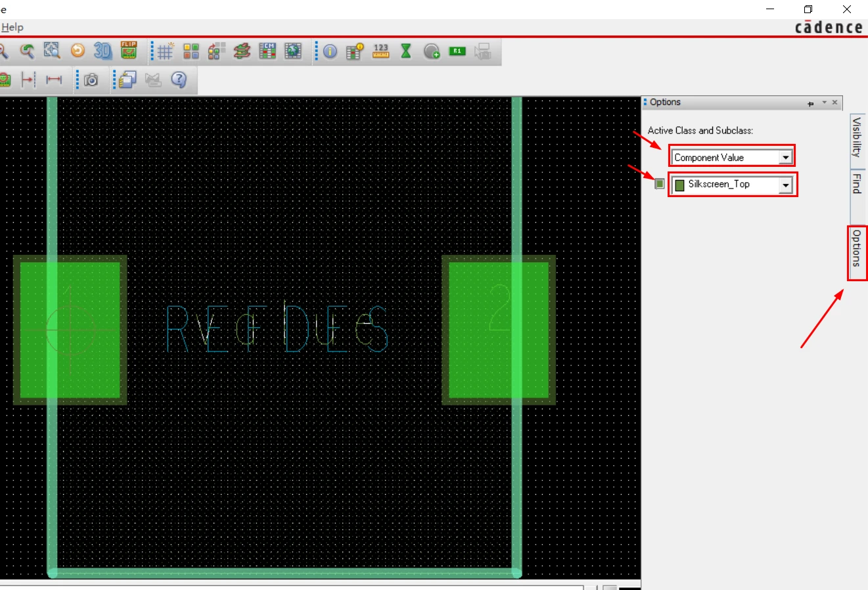Pin the Options panel
This screenshot has width=868, height=590.
pos(811,103)
